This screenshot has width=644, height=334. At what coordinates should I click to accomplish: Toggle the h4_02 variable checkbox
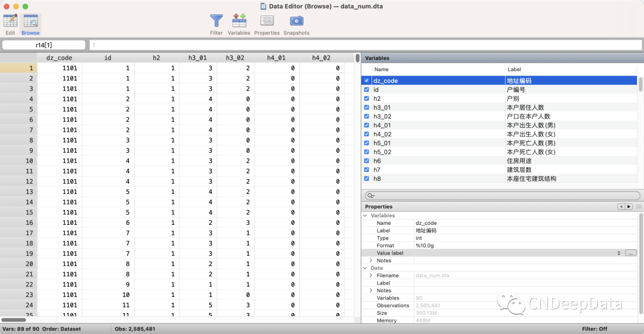click(x=366, y=134)
